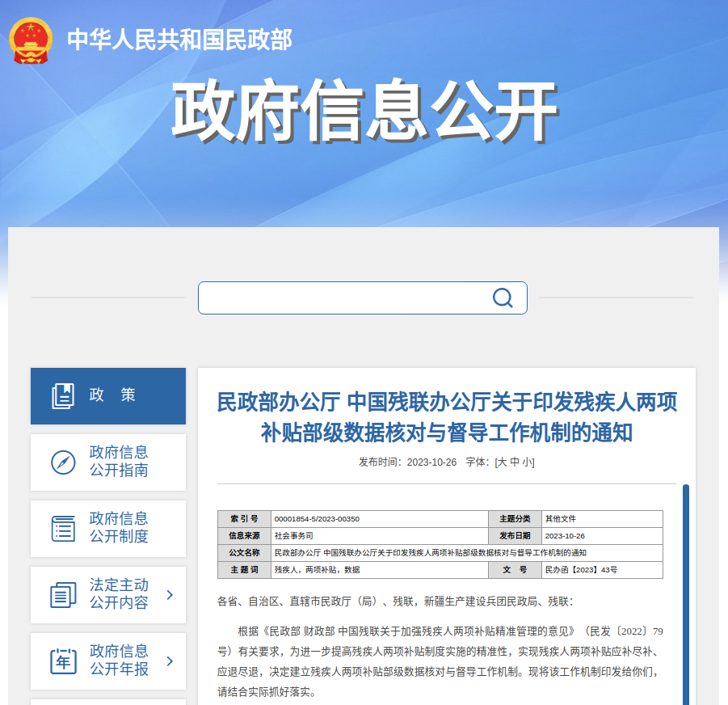Click the magnifier search icon
The width and height of the screenshot is (728, 705).
tap(503, 298)
